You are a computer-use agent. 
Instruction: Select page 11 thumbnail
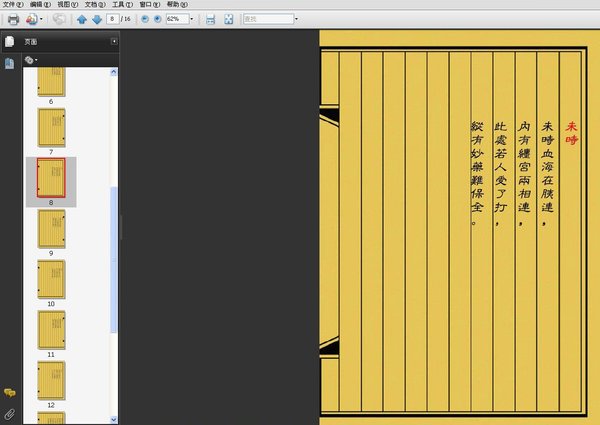[x=51, y=330]
